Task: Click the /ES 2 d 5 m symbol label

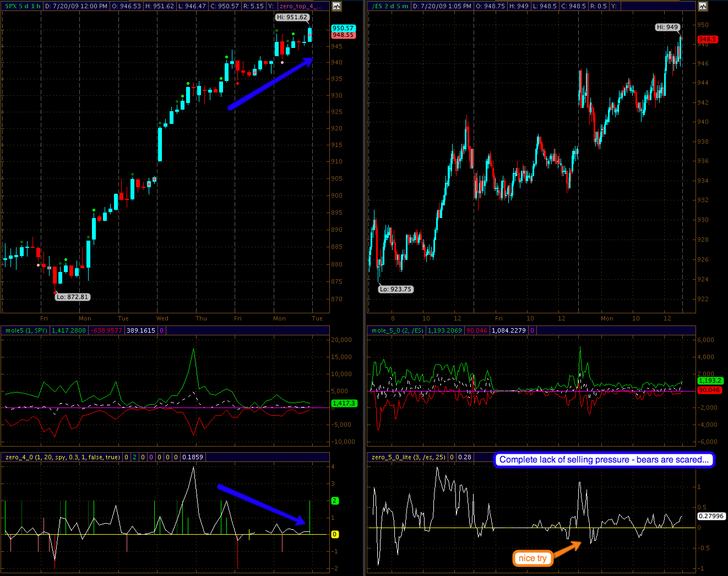Action: coord(390,7)
